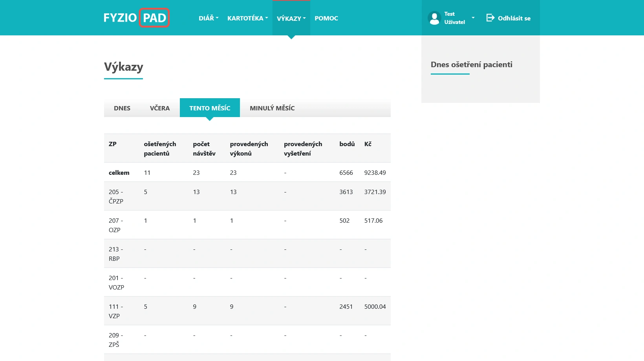Click the FYZIO PAD logo
Screen dimensions: 644x361
pyautogui.click(x=136, y=18)
